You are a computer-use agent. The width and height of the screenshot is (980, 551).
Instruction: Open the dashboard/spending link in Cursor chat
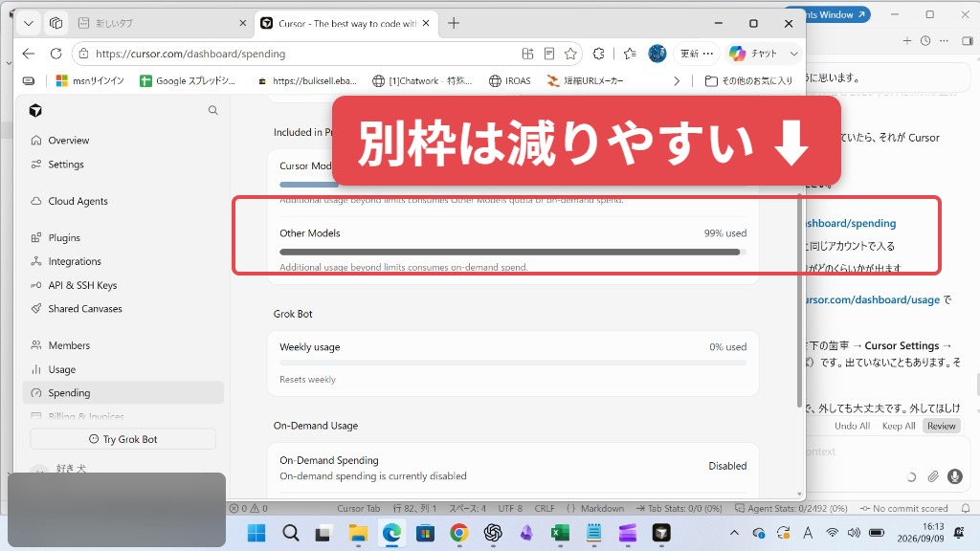(x=851, y=223)
